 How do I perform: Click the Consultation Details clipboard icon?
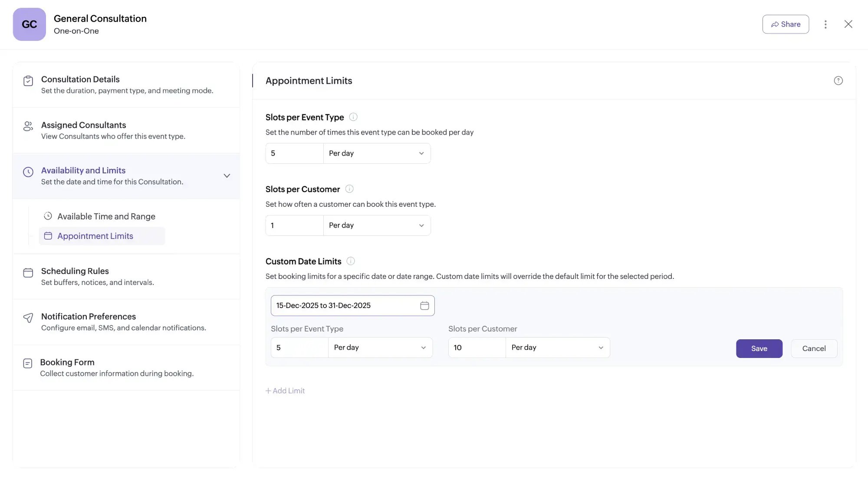(28, 81)
